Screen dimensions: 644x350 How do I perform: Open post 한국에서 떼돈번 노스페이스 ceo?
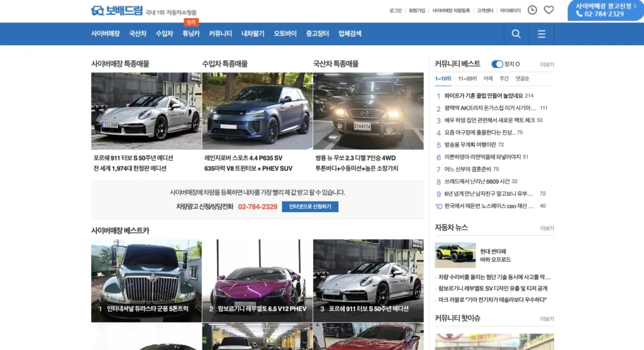(x=489, y=206)
